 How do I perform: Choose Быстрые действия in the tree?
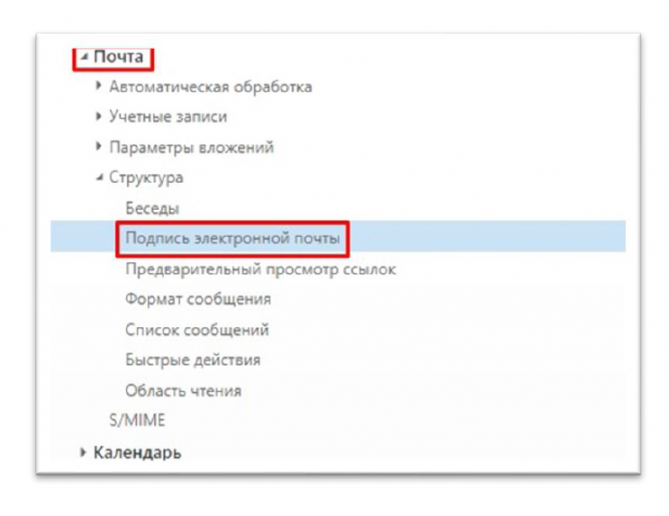[193, 359]
